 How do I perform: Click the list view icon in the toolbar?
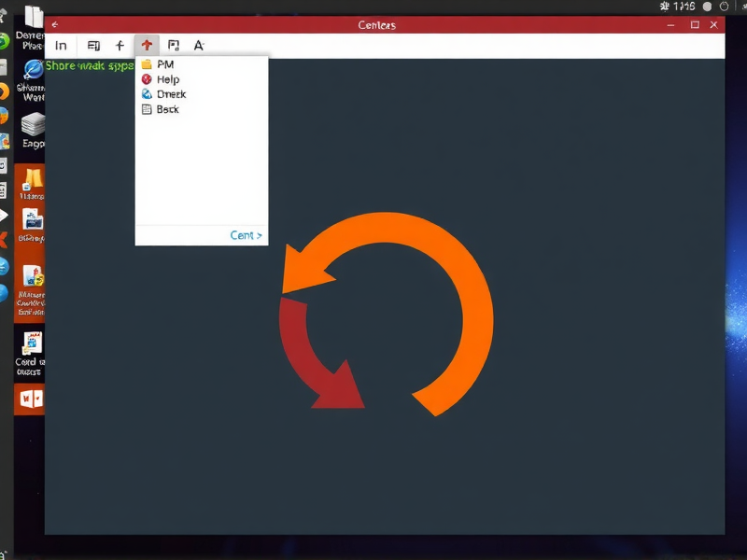coord(92,44)
